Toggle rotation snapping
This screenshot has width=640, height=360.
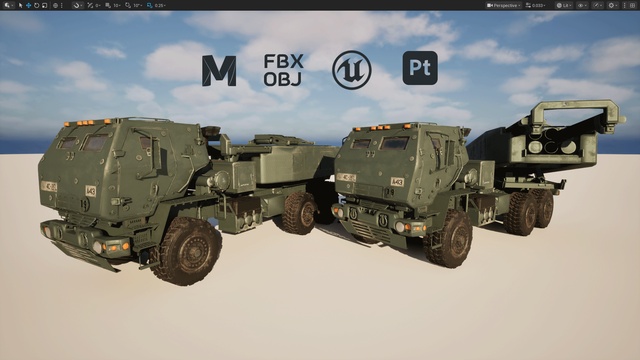(128, 5)
